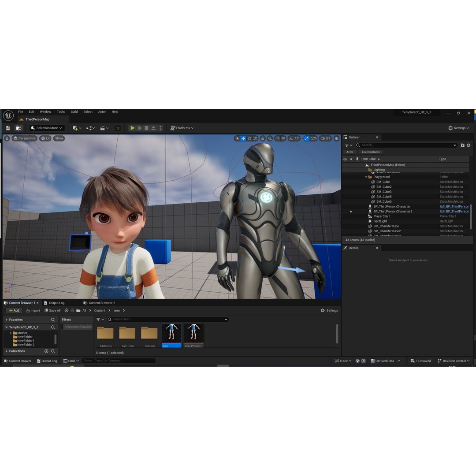Toggle the Level Instance filter in Outliner
Screen dimensions: 476x476
click(x=371, y=152)
